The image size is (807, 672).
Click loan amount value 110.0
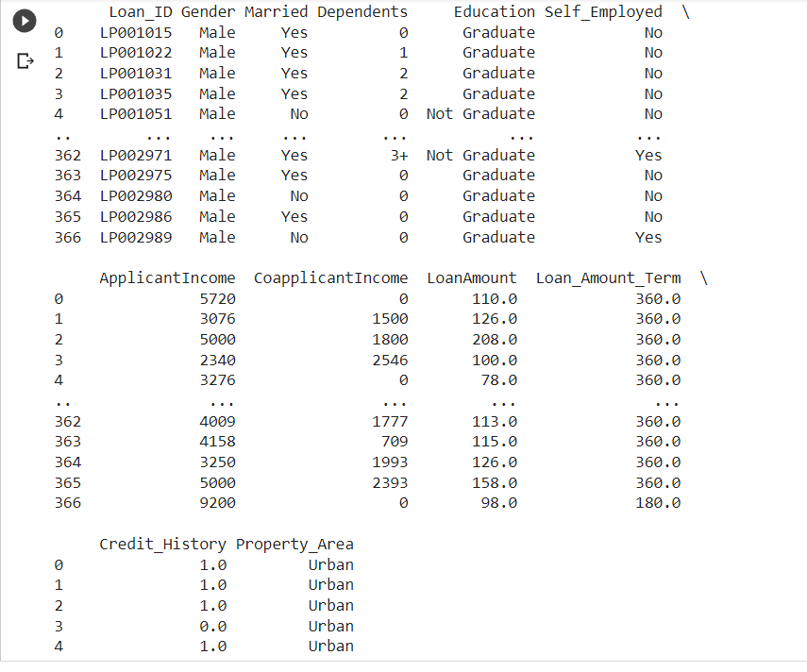coord(495,299)
